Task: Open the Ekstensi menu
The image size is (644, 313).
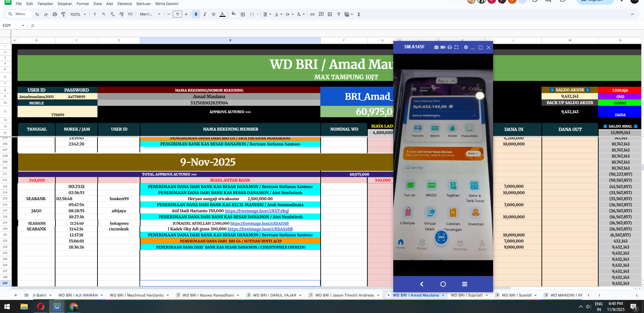Action: [125, 4]
